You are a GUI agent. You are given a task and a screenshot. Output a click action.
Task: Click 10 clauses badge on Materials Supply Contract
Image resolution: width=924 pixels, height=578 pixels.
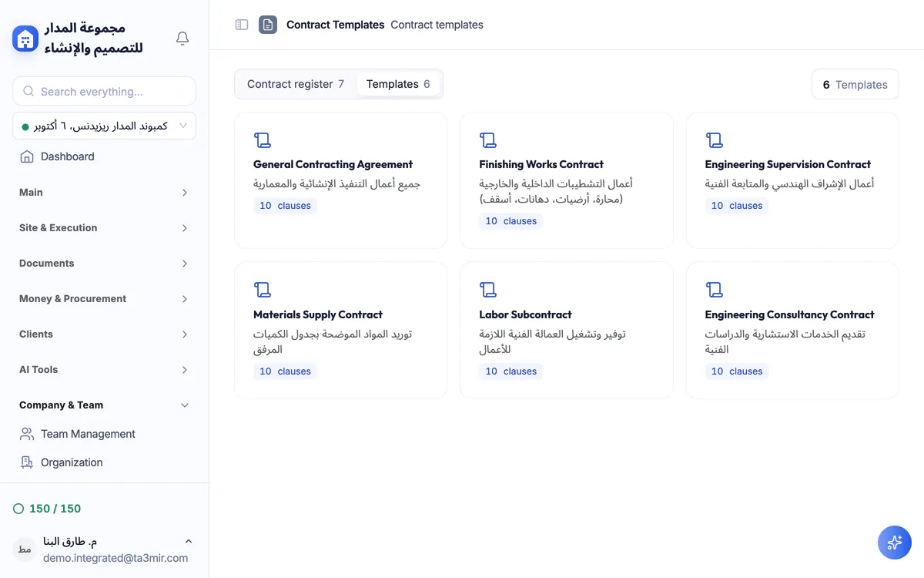pyautogui.click(x=285, y=371)
